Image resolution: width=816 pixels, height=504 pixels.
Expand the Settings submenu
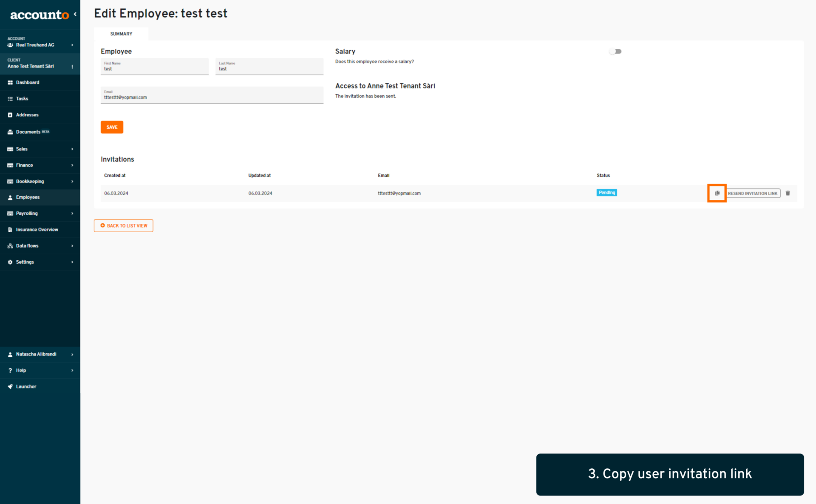[72, 262]
